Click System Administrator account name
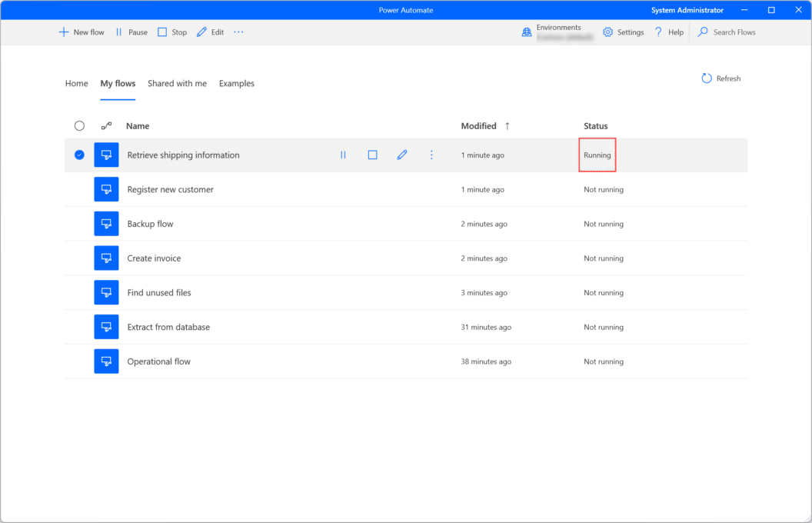This screenshot has width=812, height=523. pos(687,10)
